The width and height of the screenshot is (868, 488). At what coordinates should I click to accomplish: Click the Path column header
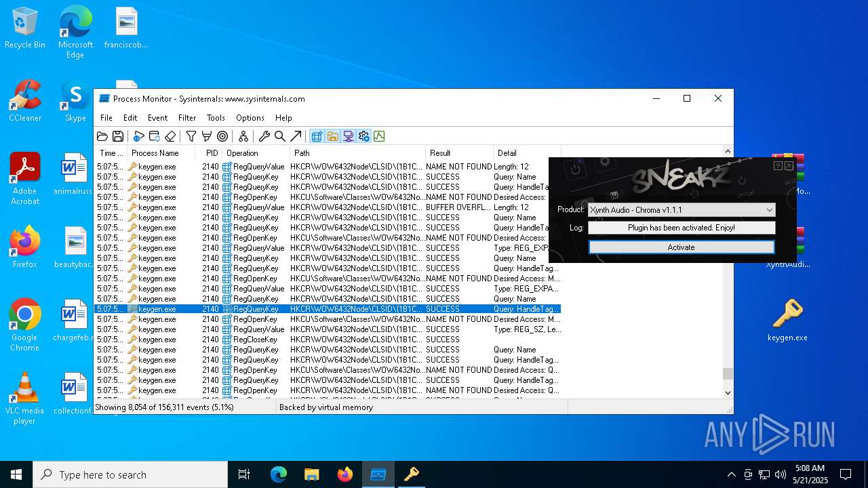(x=357, y=153)
